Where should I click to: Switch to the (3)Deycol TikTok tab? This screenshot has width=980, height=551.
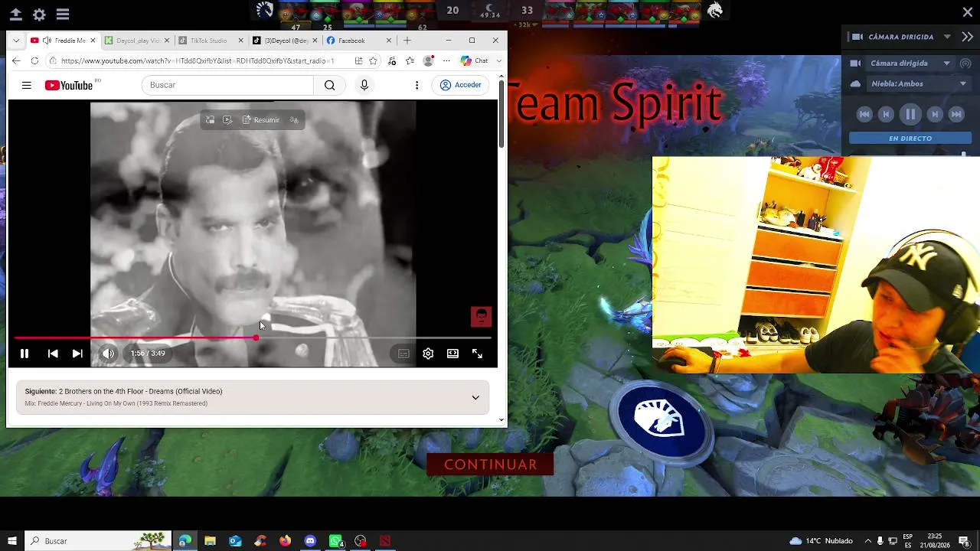(284, 41)
